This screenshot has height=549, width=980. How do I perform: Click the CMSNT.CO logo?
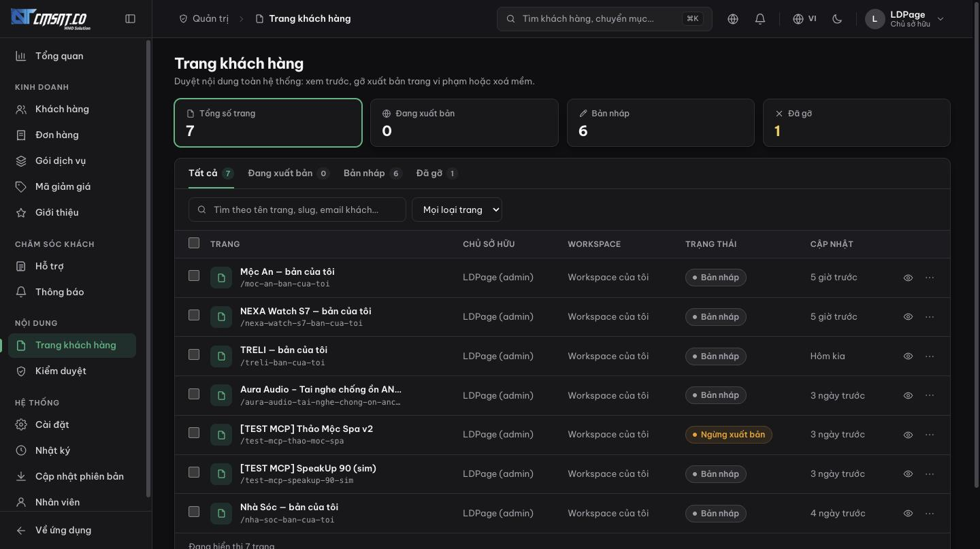[51, 19]
